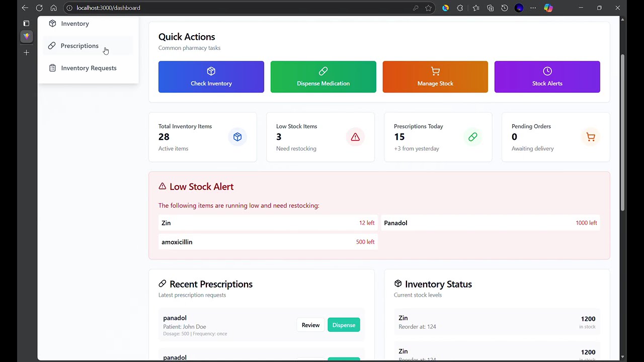Click the Zin 12 left row

pos(268,223)
